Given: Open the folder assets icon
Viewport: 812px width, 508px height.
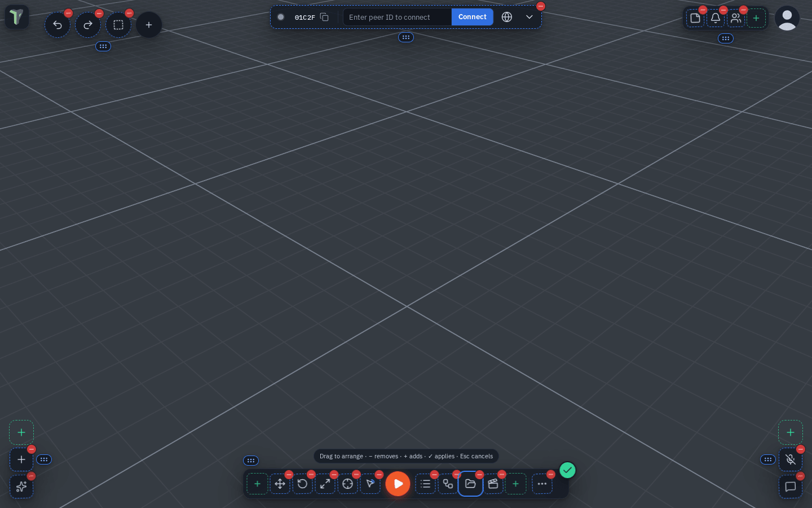Looking at the screenshot, I should [470, 484].
